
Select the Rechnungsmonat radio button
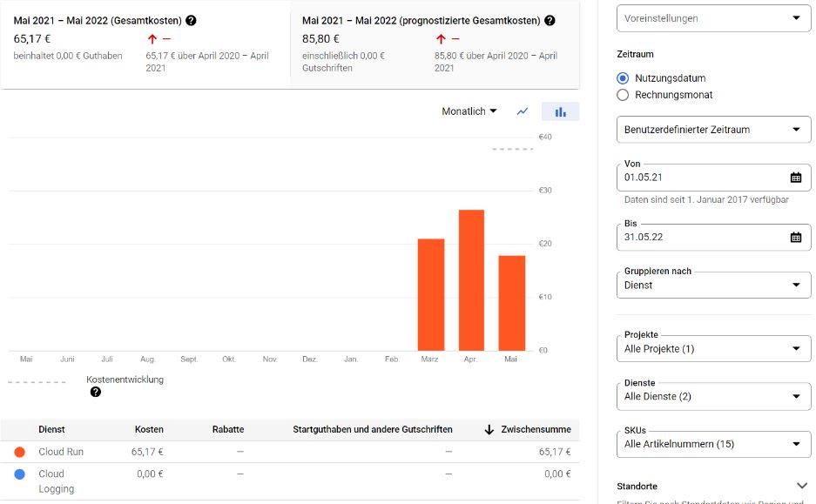[622, 96]
